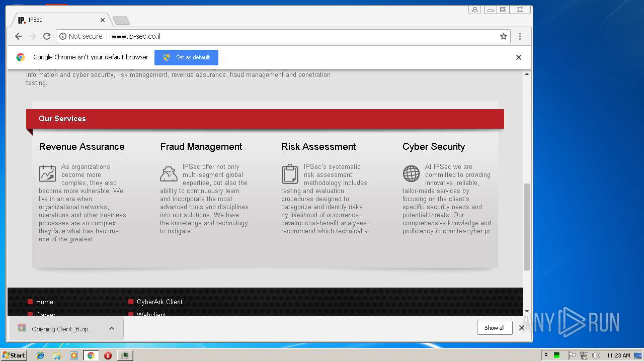Click the Cyber Security globe icon
The width and height of the screenshot is (644, 362).
pyautogui.click(x=411, y=173)
